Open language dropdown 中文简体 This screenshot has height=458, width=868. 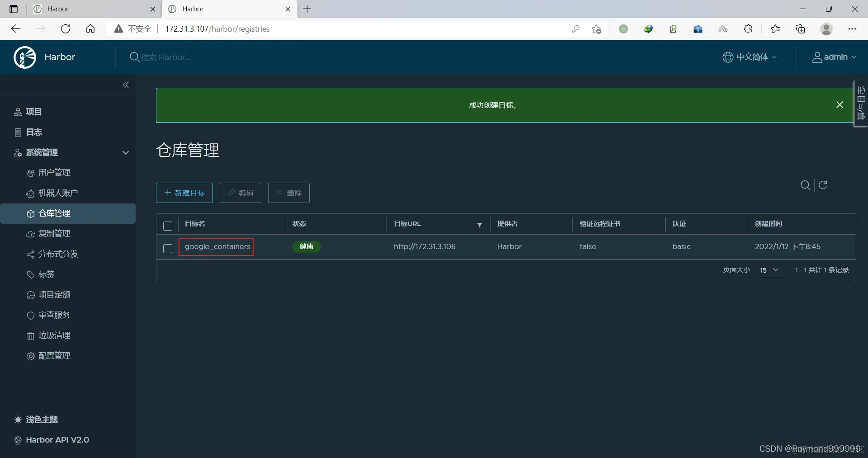tap(750, 57)
